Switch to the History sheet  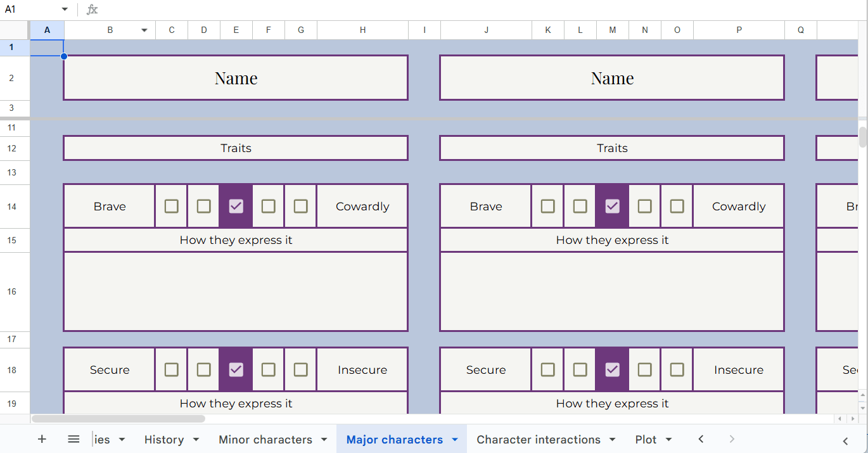click(x=165, y=439)
